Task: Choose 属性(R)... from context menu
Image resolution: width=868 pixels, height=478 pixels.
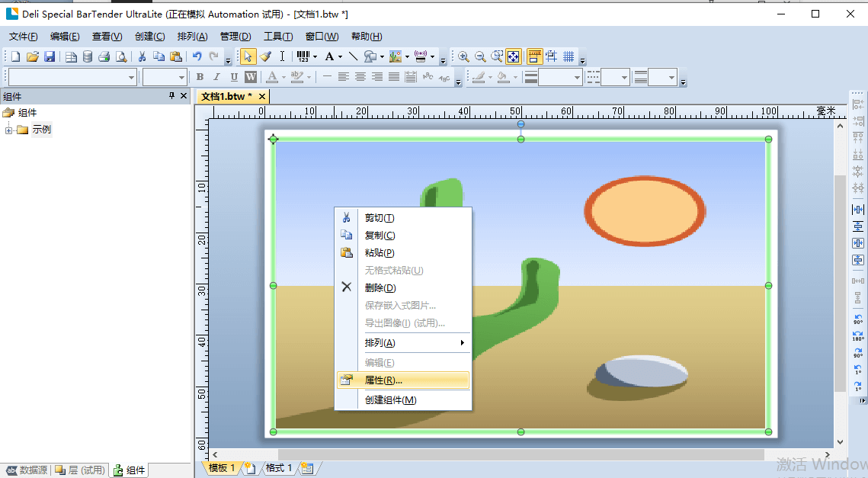Action: coord(403,380)
